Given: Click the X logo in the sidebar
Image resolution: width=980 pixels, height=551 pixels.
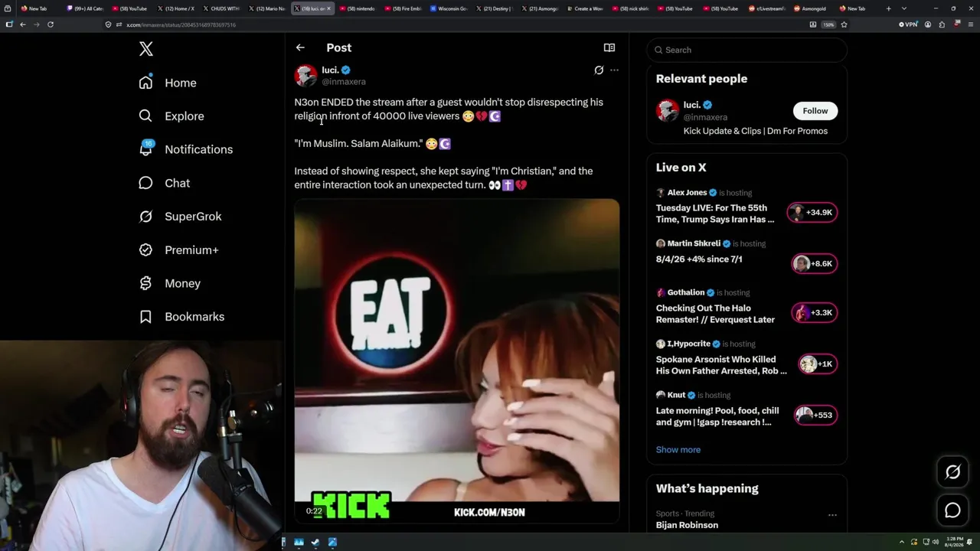Looking at the screenshot, I should 146,49.
